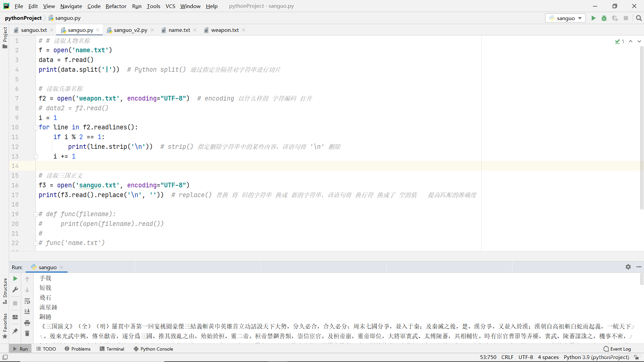Switch to the name.txt editor tab
644x362 pixels.
(179, 30)
